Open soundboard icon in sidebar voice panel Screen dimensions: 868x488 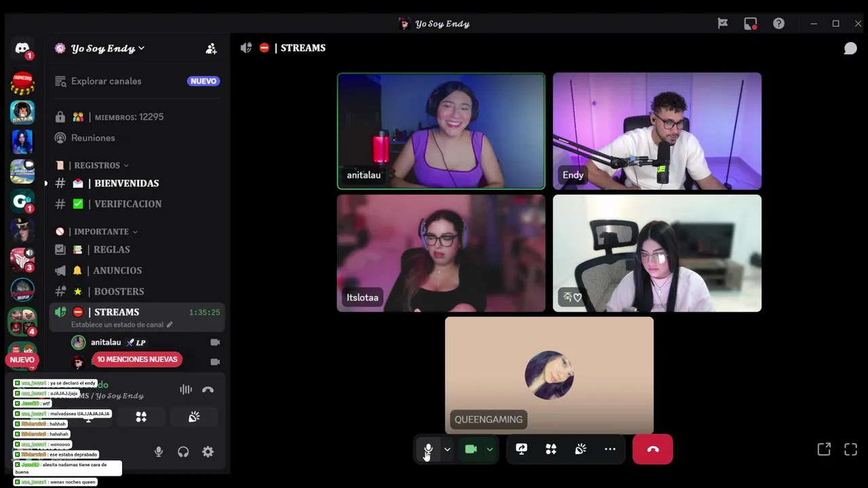pyautogui.click(x=194, y=417)
